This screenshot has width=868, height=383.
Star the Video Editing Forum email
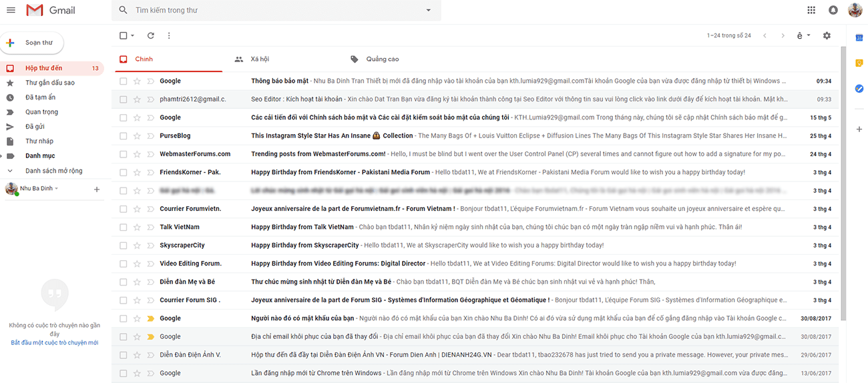pos(137,264)
